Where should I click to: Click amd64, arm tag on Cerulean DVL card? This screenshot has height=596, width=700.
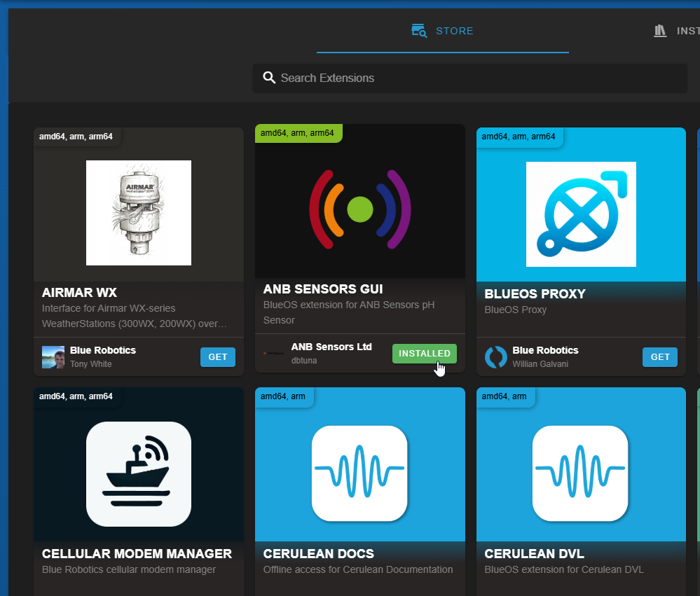(505, 396)
